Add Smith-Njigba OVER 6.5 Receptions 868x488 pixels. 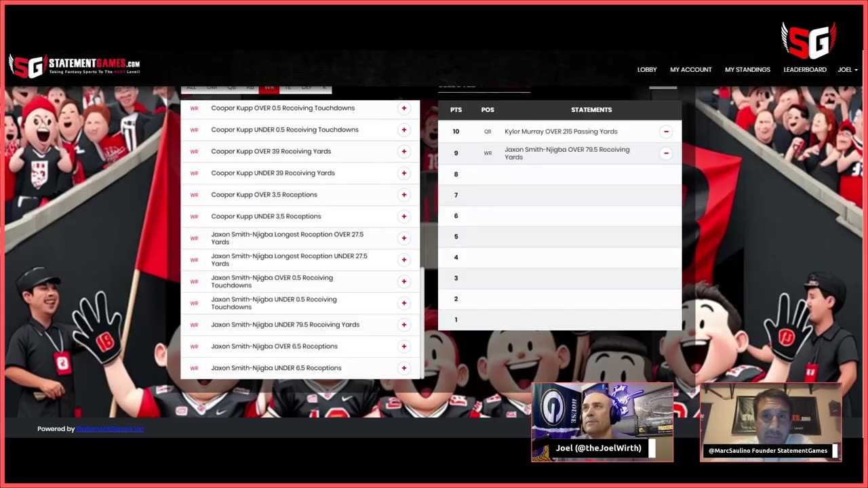pyautogui.click(x=404, y=347)
